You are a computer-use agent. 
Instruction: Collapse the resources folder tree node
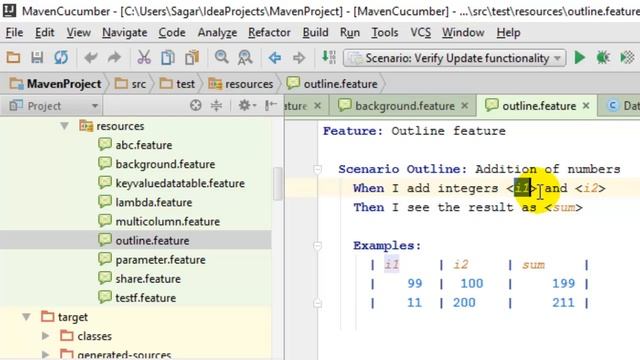64,126
